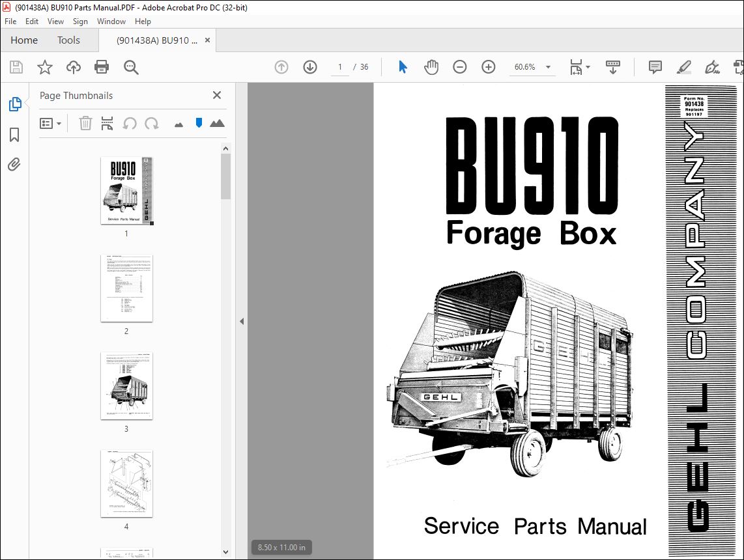Click the thumbnails panel scrollbar thumb

pos(226,176)
